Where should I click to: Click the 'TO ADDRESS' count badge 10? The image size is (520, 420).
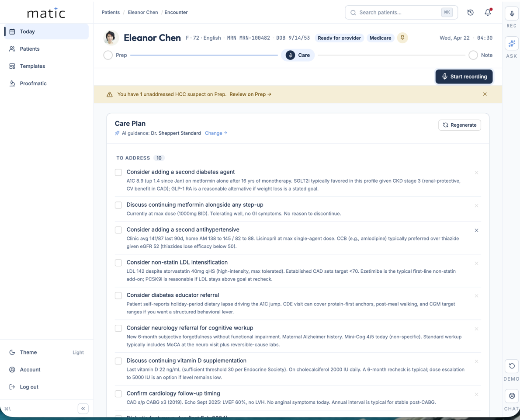[159, 158]
